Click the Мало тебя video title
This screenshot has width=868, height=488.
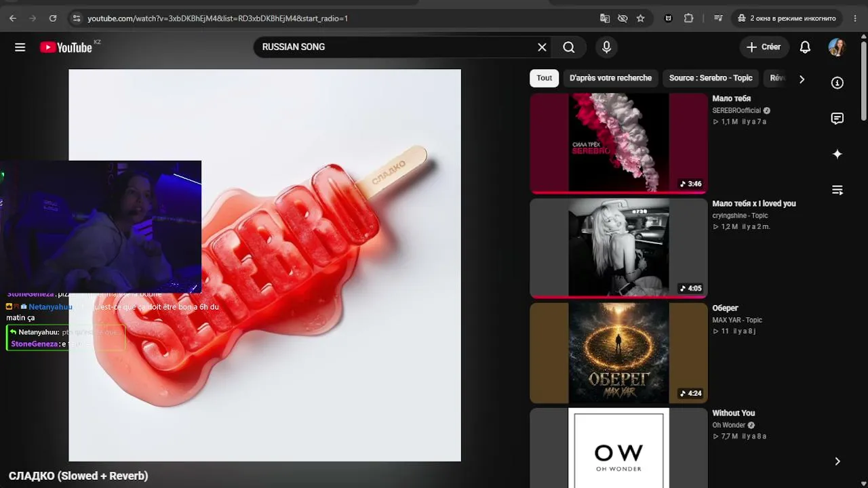(731, 98)
